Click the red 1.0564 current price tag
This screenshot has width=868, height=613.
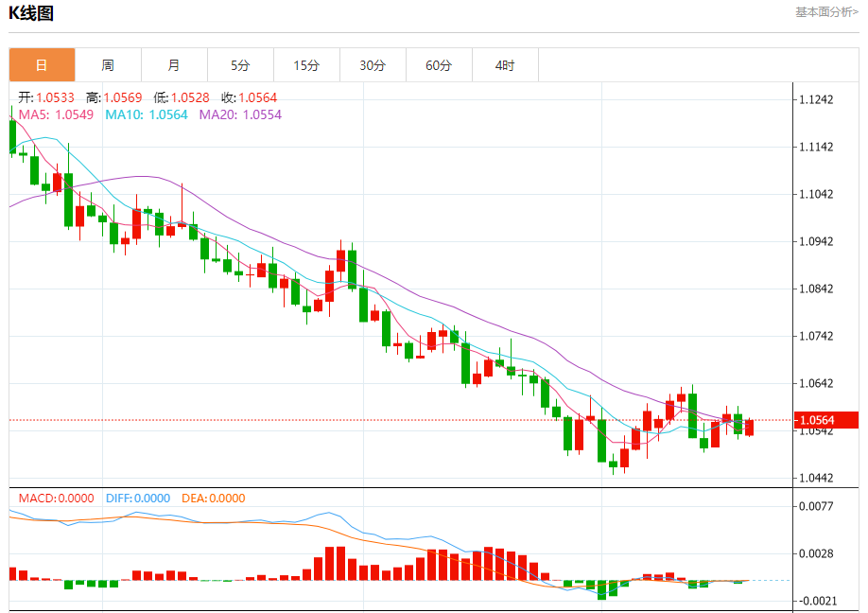click(x=826, y=420)
